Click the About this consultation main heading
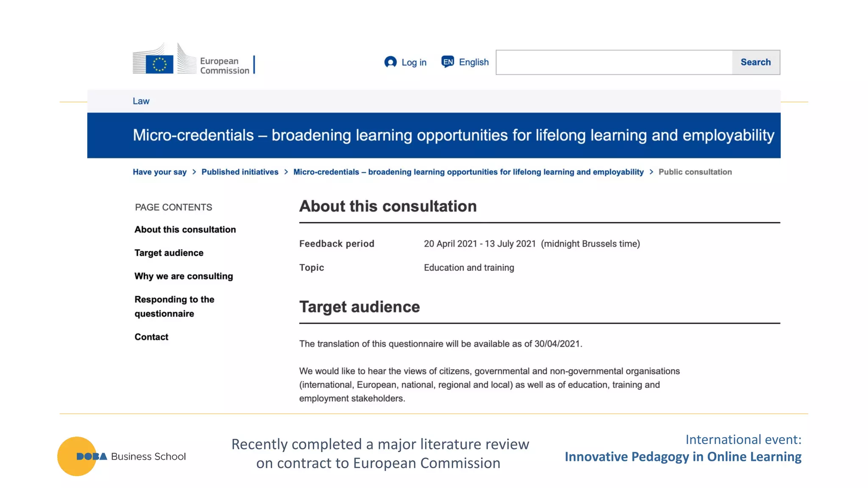 coord(388,206)
